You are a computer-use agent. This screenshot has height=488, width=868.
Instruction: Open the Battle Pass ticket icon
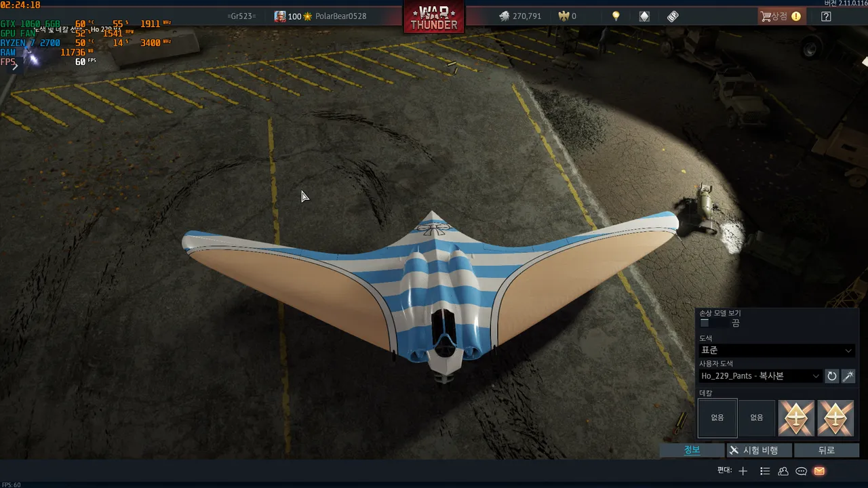click(673, 16)
